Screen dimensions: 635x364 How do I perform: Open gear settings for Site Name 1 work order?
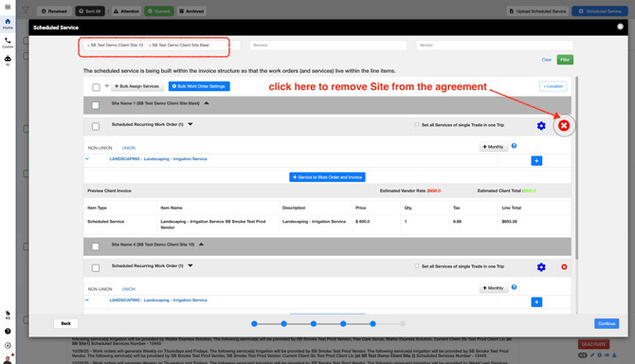point(541,125)
